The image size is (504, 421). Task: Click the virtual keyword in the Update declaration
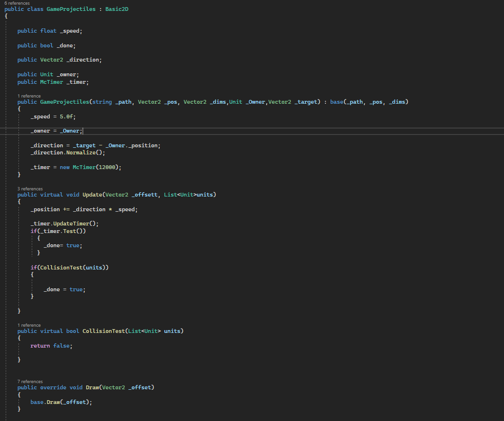(x=52, y=195)
